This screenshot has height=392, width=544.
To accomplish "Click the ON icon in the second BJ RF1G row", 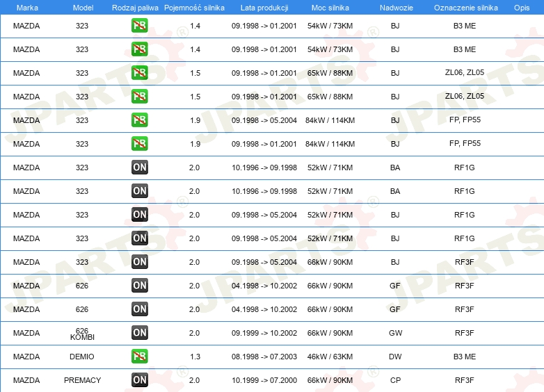I will coord(139,238).
